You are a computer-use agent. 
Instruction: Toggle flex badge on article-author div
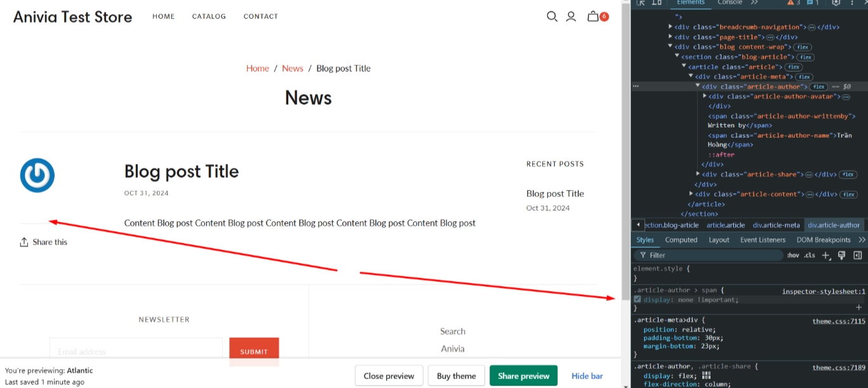[818, 87]
